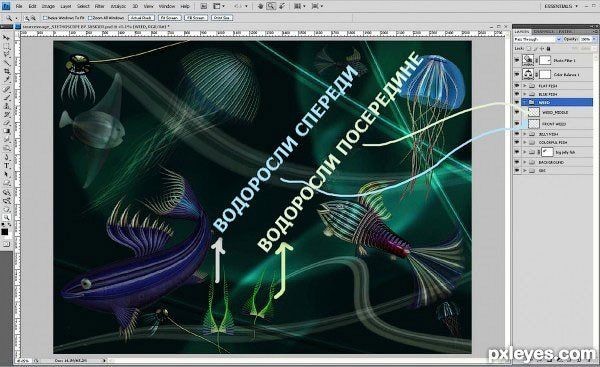This screenshot has height=367, width=600.
Task: Hide the Photo Filter 1 layer
Action: point(517,60)
